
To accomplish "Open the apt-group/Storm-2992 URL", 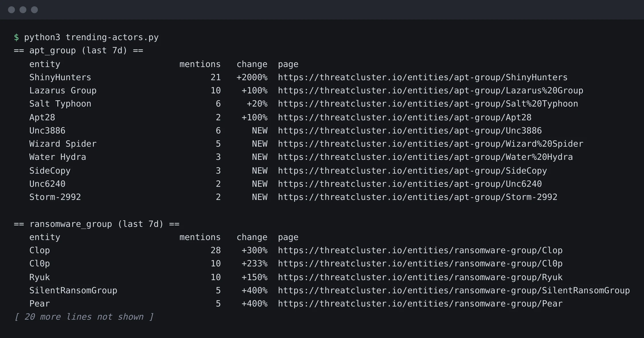I will point(417,197).
